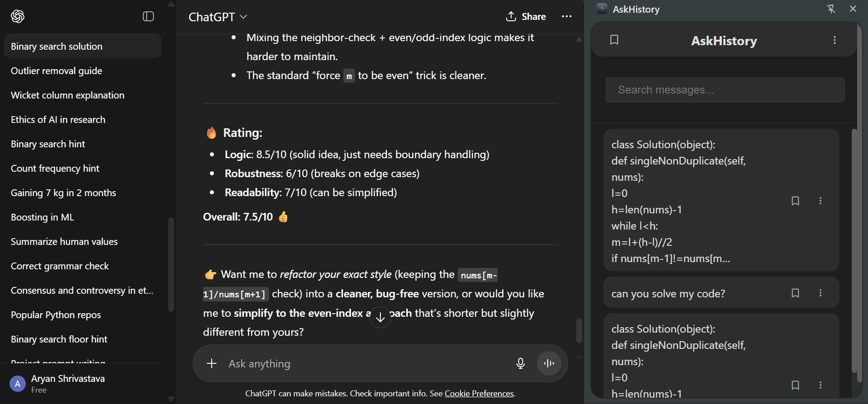Image resolution: width=868 pixels, height=404 pixels.
Task: Open 'Wicket column explanation' chat
Action: (x=83, y=95)
